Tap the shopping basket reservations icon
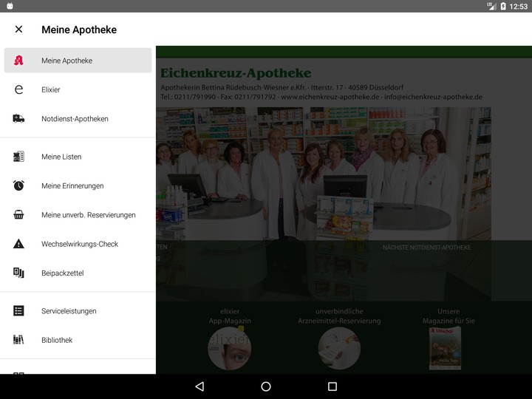Image resolution: width=532 pixels, height=399 pixels. [18, 214]
